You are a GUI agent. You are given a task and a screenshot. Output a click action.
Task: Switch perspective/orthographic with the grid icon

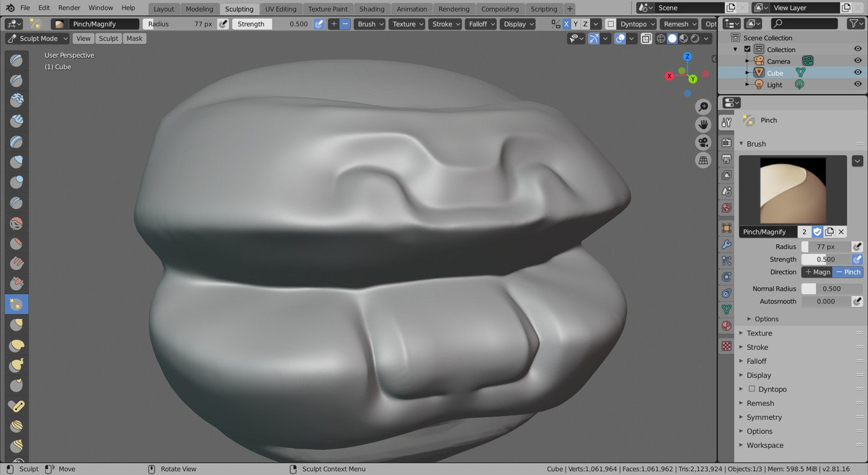703,161
